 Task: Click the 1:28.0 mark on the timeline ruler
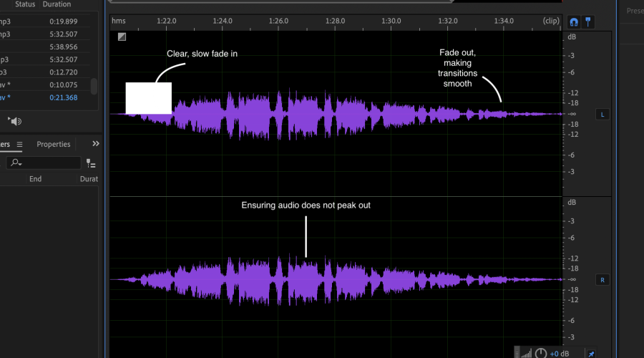335,21
